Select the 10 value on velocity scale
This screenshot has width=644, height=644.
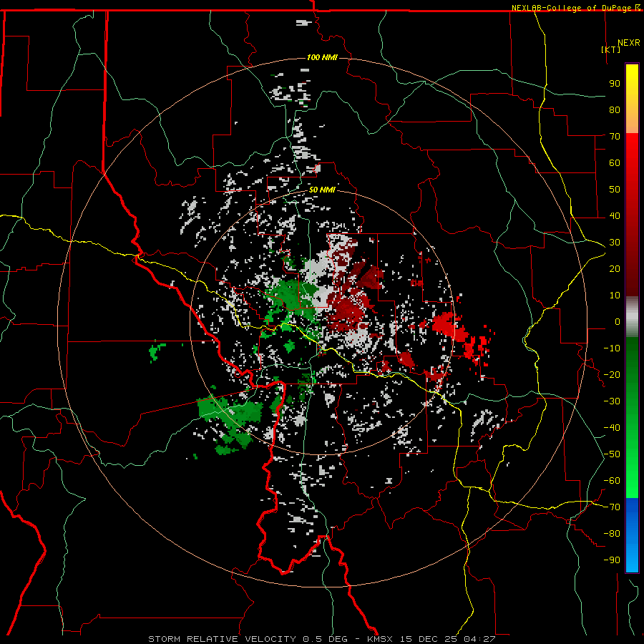click(615, 296)
